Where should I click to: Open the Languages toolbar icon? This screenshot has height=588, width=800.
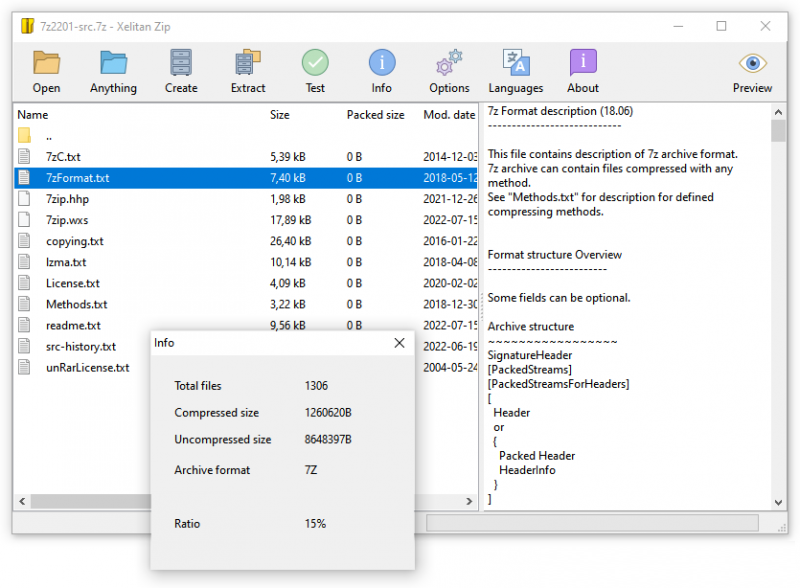click(x=515, y=63)
